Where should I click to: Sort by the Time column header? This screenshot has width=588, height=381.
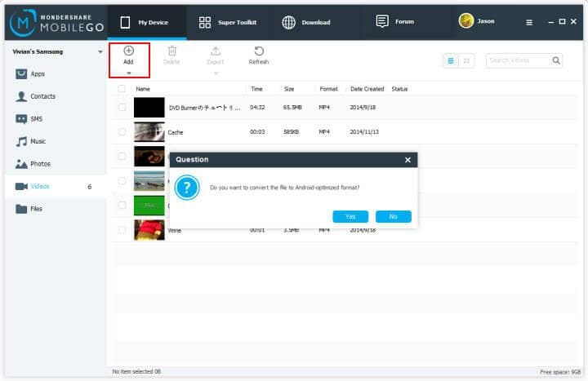[x=256, y=89]
